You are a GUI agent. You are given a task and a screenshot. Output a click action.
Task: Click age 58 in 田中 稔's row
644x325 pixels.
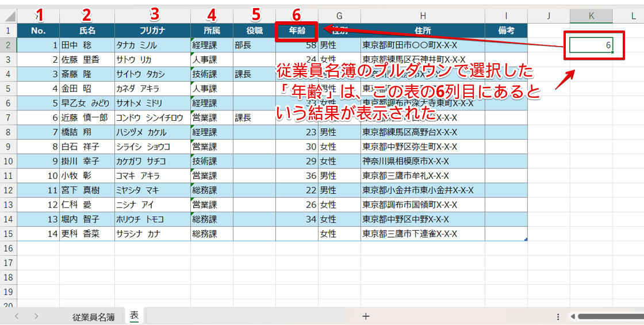297,46
